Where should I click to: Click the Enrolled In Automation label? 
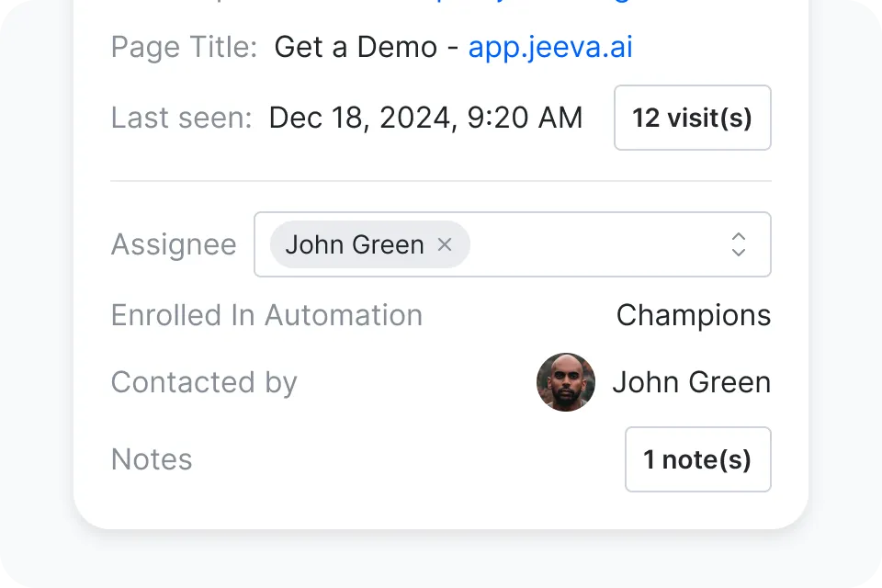(266, 315)
